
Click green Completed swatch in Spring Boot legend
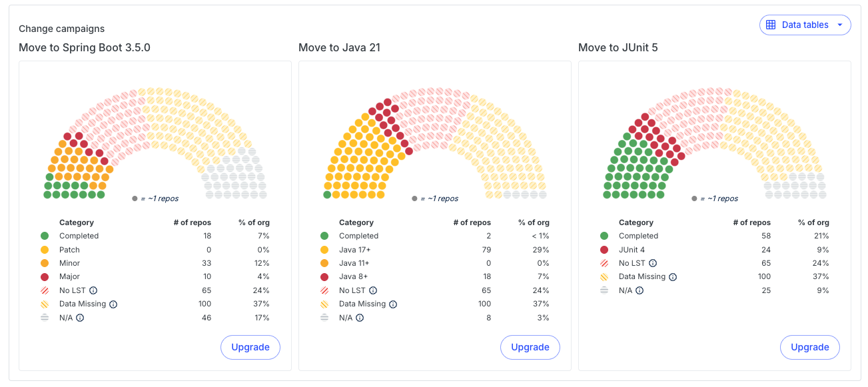[45, 236]
